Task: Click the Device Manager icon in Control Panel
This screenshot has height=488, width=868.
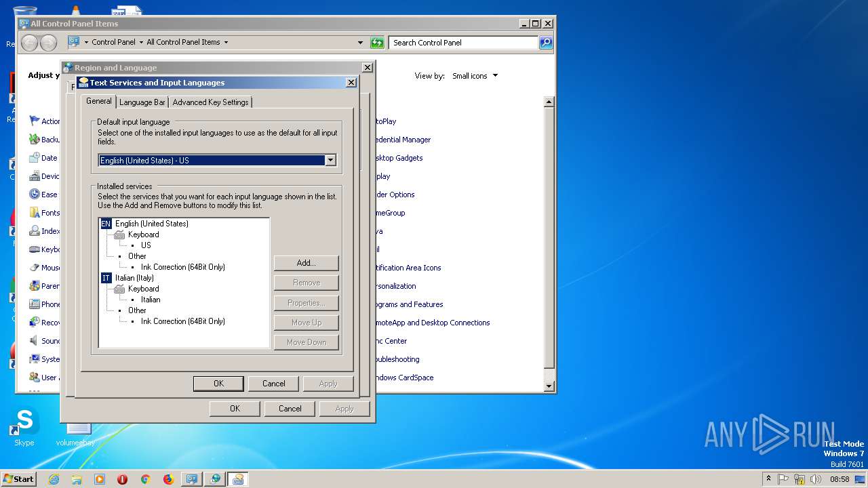Action: point(35,176)
